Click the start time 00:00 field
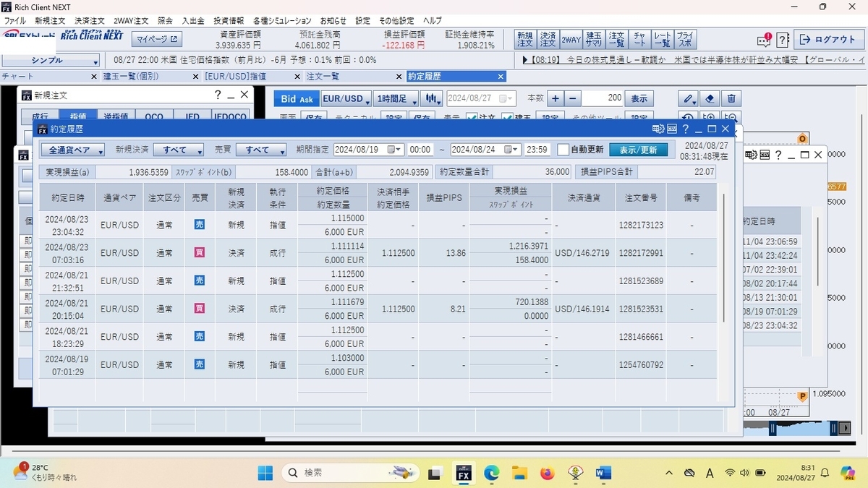868x488 pixels. (420, 150)
